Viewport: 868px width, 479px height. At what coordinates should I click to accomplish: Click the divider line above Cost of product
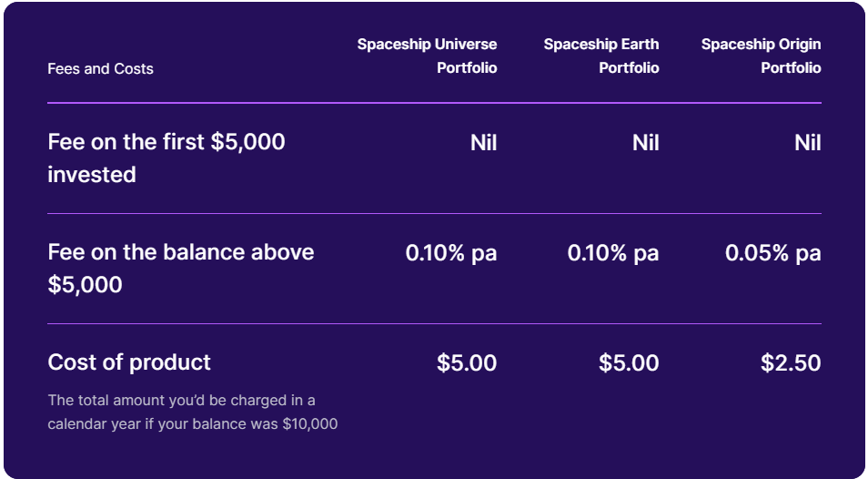click(x=434, y=323)
